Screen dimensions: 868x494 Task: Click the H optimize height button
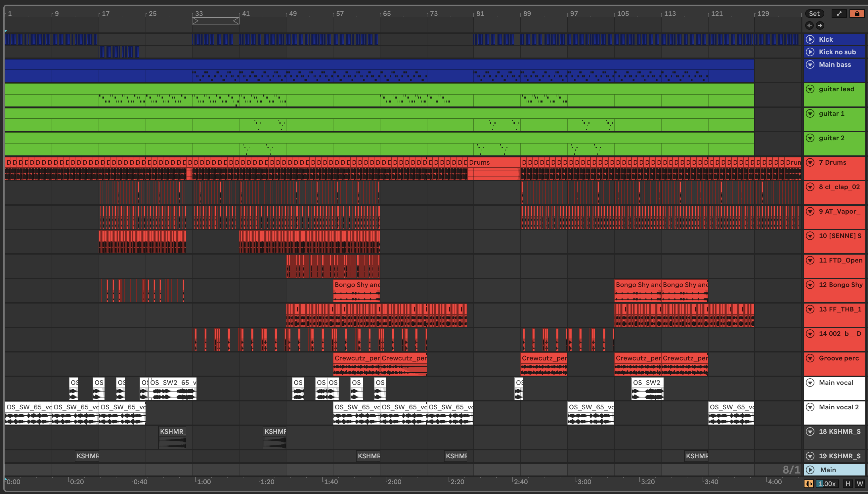[x=847, y=483]
